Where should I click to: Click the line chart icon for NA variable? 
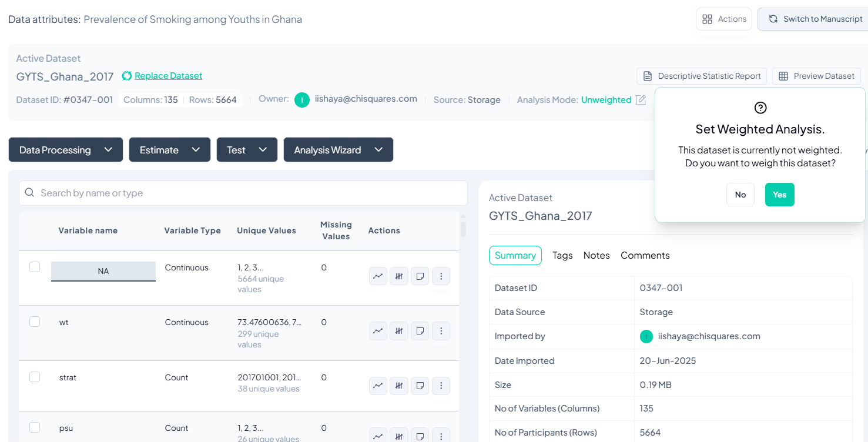[378, 276]
